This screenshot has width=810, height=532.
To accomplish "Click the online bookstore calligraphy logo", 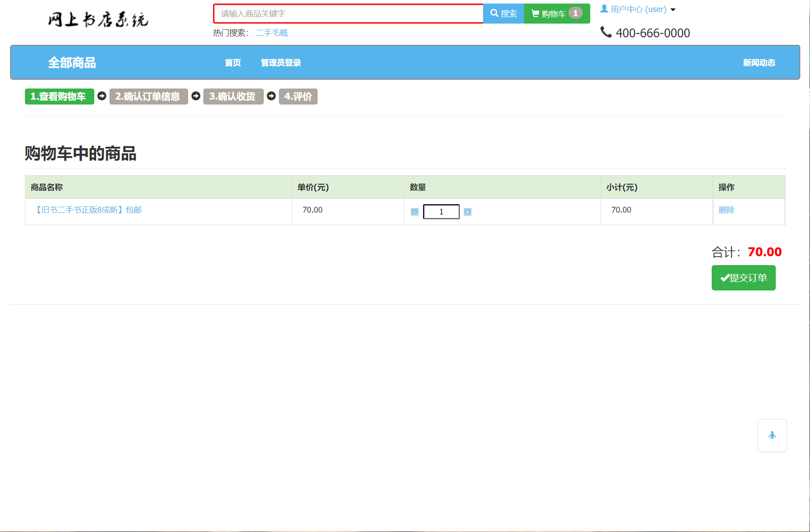I will click(x=98, y=20).
